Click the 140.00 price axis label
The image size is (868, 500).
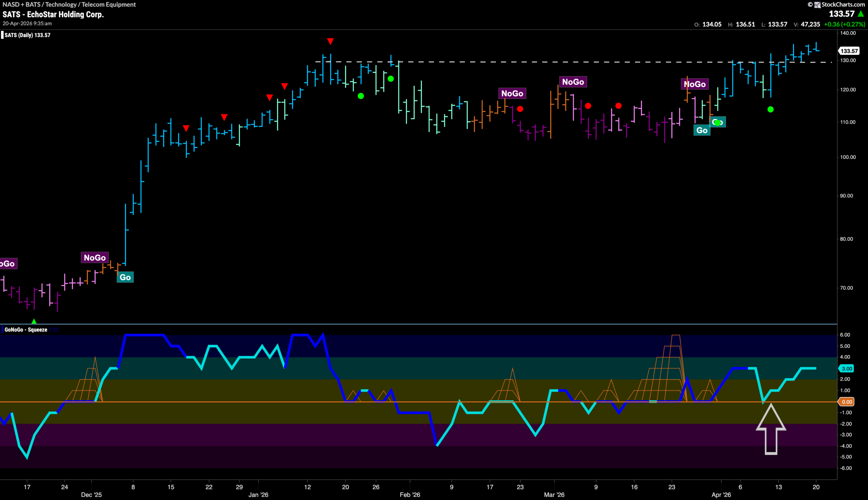(848, 33)
